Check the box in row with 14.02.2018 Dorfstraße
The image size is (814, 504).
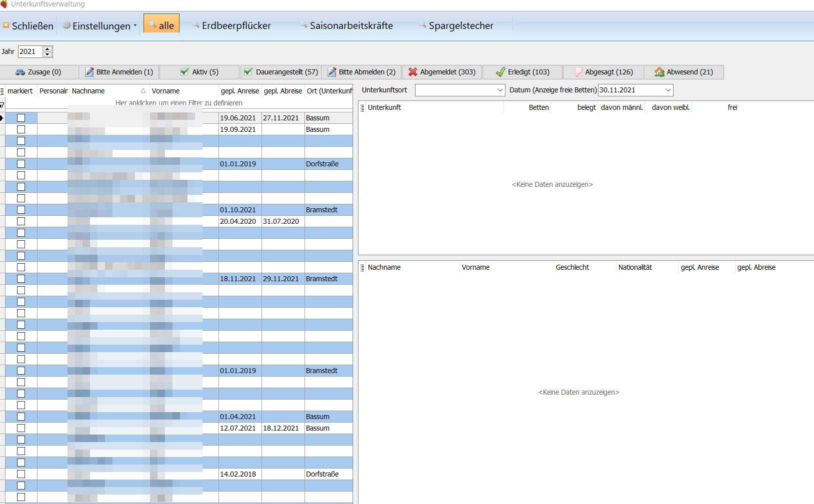pos(21,474)
